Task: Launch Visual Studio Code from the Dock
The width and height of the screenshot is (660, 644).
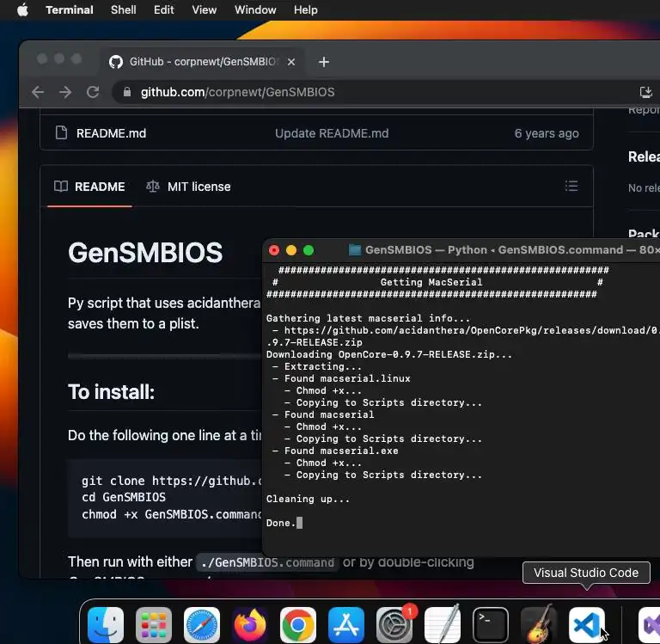Action: click(x=587, y=624)
